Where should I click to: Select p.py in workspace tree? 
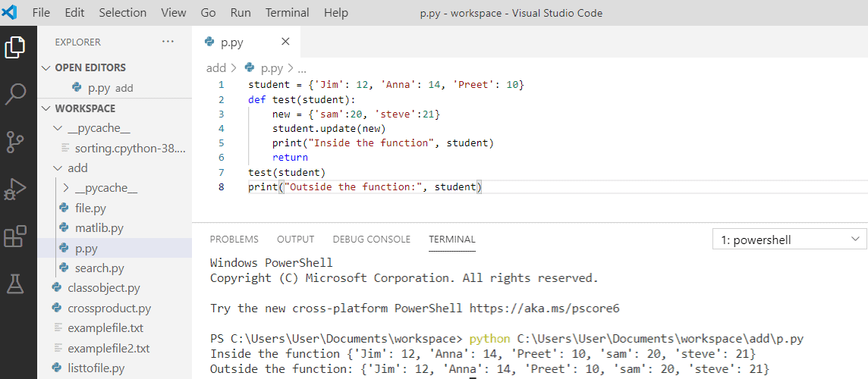pos(115,249)
